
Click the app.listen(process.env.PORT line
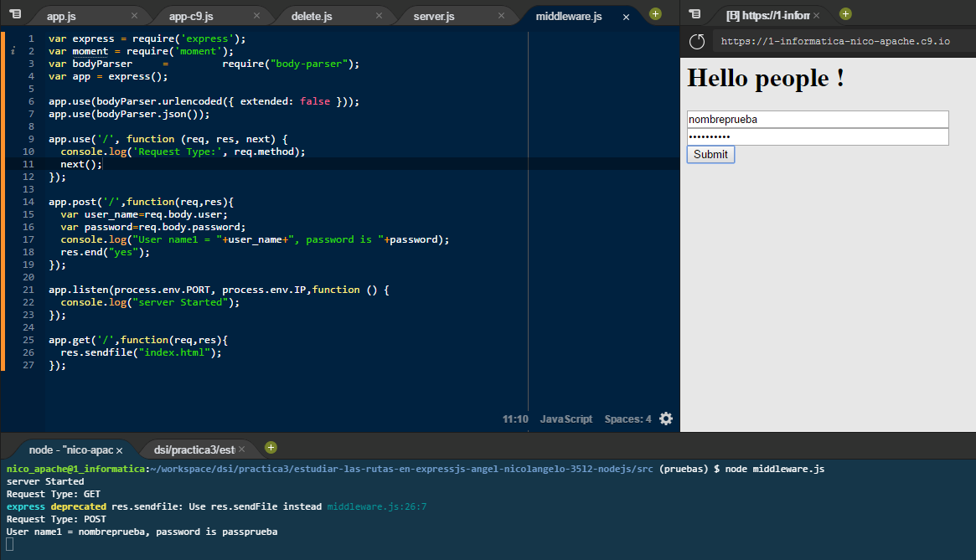pyautogui.click(x=219, y=290)
